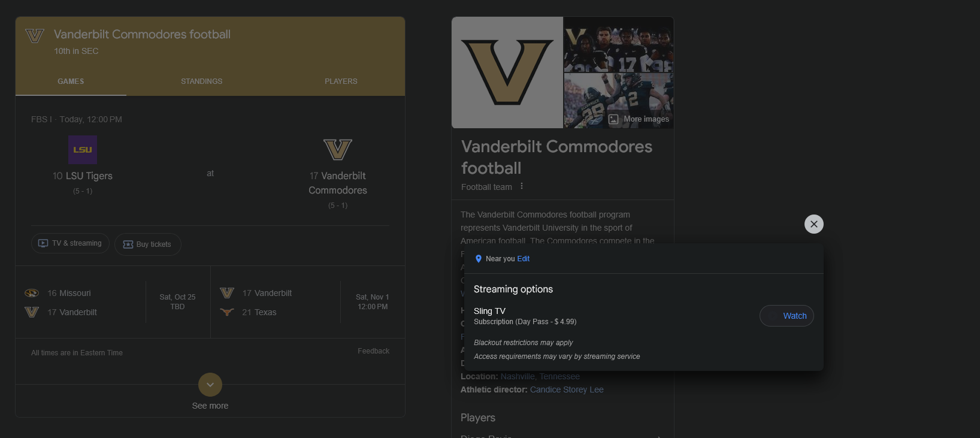Click the Buy tickets button

click(x=147, y=244)
